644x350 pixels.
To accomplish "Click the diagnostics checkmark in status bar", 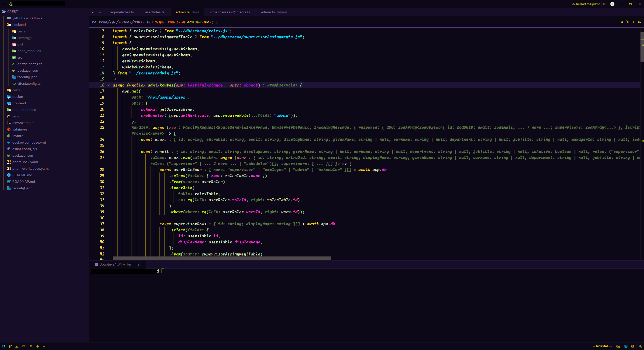I will coord(44,346).
